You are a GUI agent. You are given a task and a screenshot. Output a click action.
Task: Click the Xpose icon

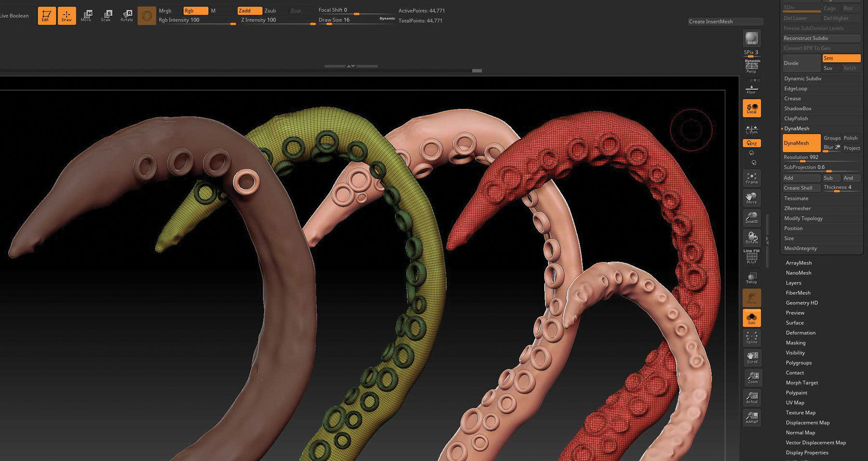pyautogui.click(x=752, y=338)
